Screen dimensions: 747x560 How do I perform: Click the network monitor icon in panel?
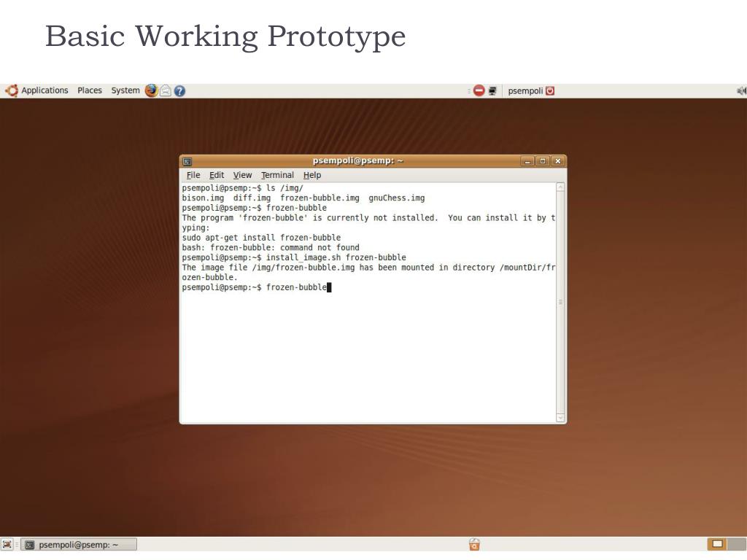coord(492,91)
